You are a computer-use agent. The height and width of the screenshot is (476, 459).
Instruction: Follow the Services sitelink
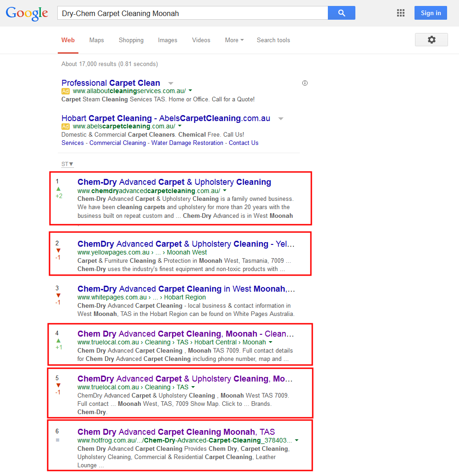[72, 143]
